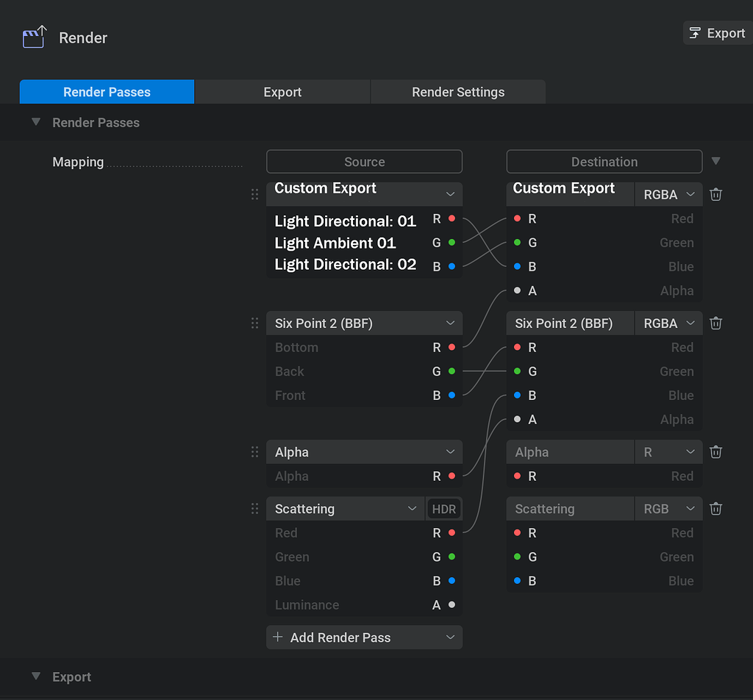Toggle the red R channel dot on Alpha destination
The image size is (753, 700).
point(517,476)
